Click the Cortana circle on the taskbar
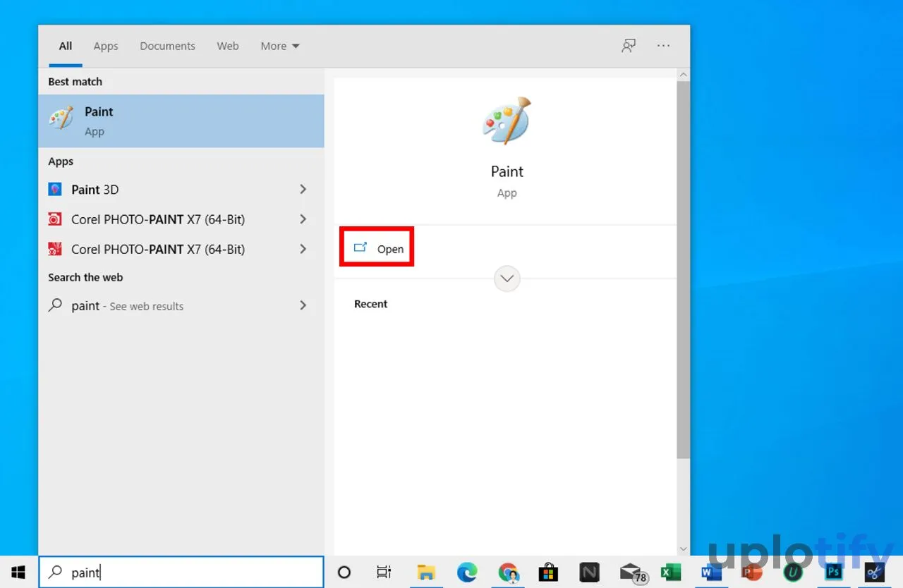This screenshot has height=588, width=903. pyautogui.click(x=344, y=572)
